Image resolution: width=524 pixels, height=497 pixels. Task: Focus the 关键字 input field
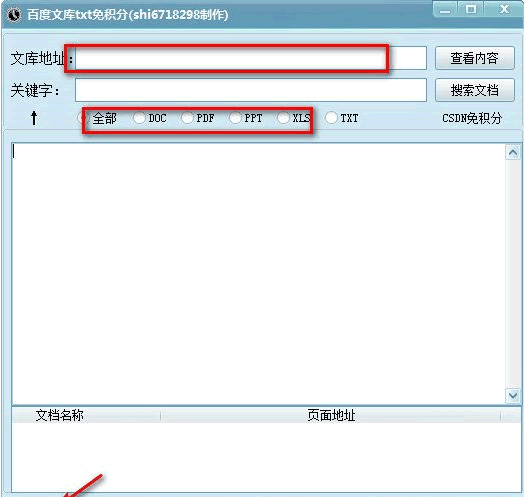click(251, 90)
